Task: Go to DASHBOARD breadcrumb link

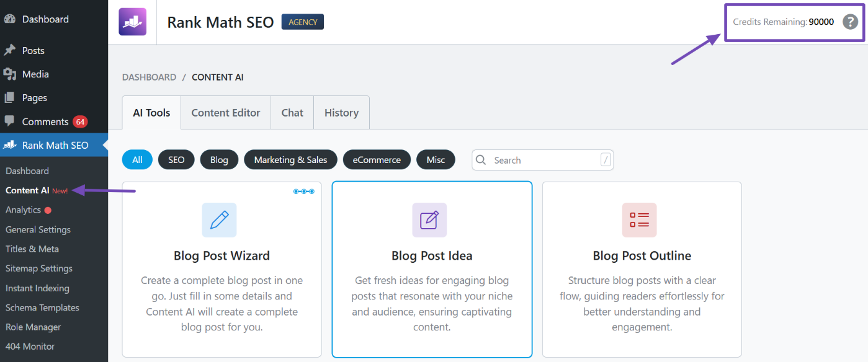Action: (x=149, y=77)
